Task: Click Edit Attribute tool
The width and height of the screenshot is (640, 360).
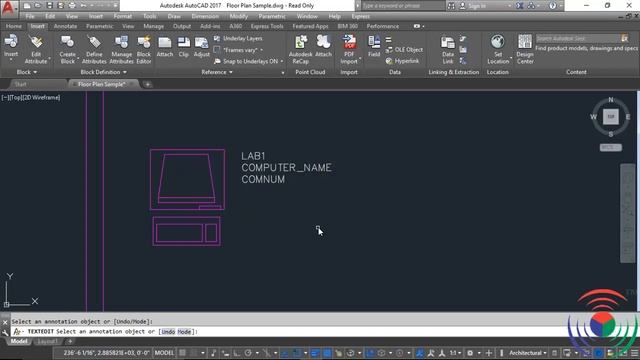Action: click(x=36, y=49)
